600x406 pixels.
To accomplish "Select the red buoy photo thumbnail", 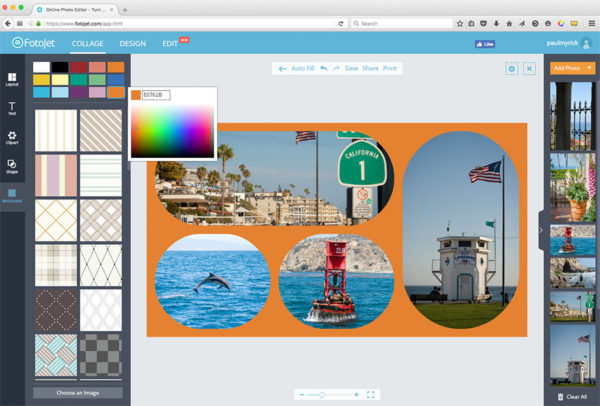I will (572, 240).
